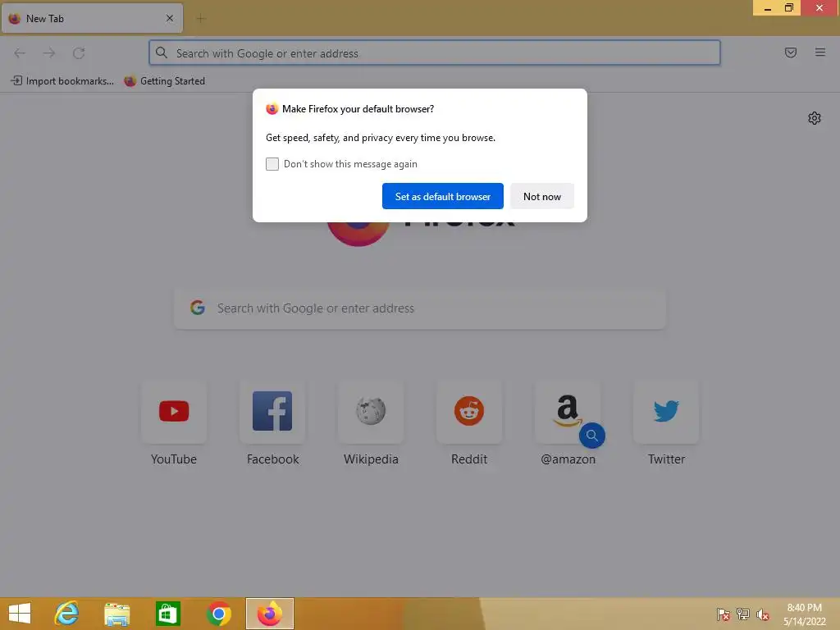This screenshot has width=840, height=630.
Task: Open the @amazon search shortcut tile
Action: 568,412
